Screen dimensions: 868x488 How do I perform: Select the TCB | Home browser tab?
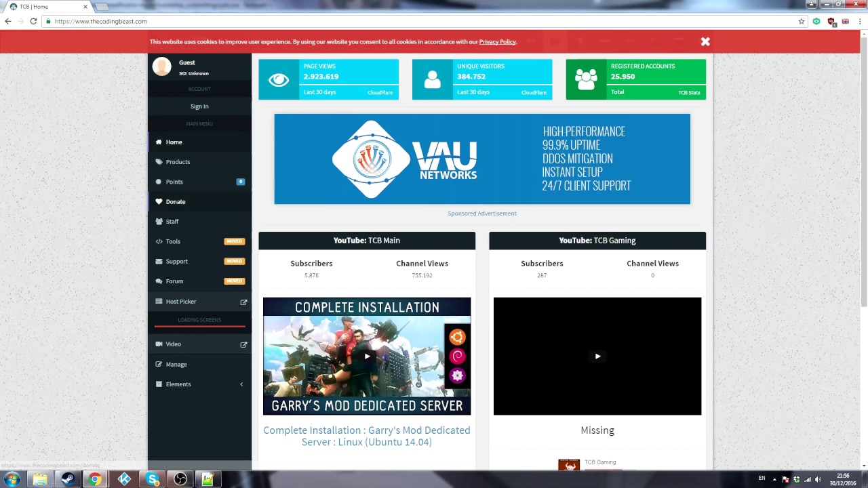pos(47,7)
